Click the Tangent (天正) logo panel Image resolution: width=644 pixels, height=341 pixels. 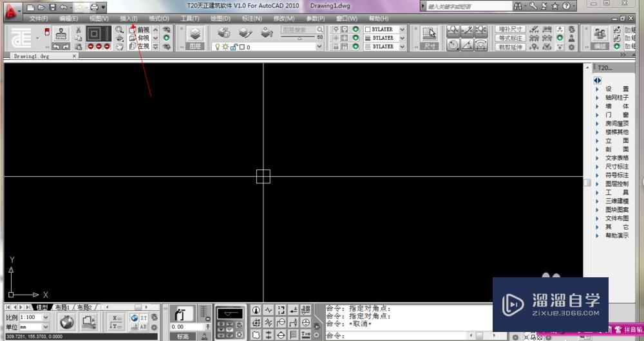tap(22, 37)
